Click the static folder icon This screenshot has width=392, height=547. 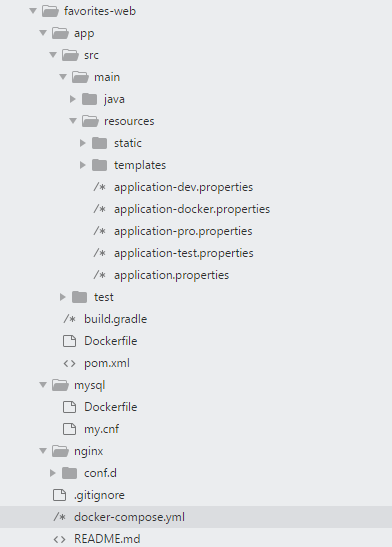(100, 143)
